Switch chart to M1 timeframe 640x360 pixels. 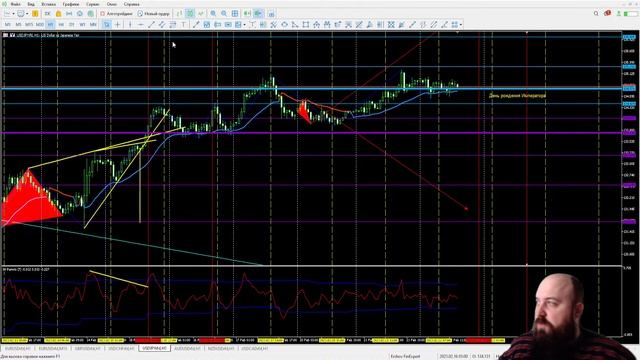[7, 25]
